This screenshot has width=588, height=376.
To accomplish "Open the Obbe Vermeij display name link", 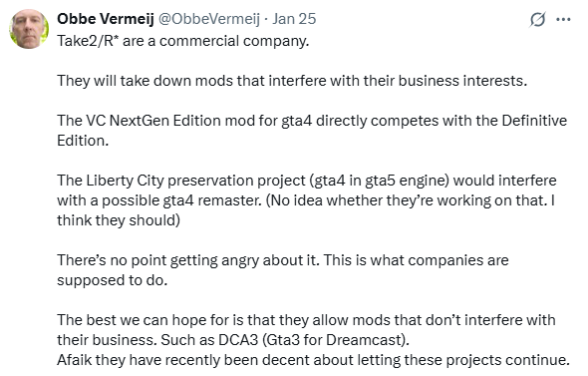I will 106,19.
